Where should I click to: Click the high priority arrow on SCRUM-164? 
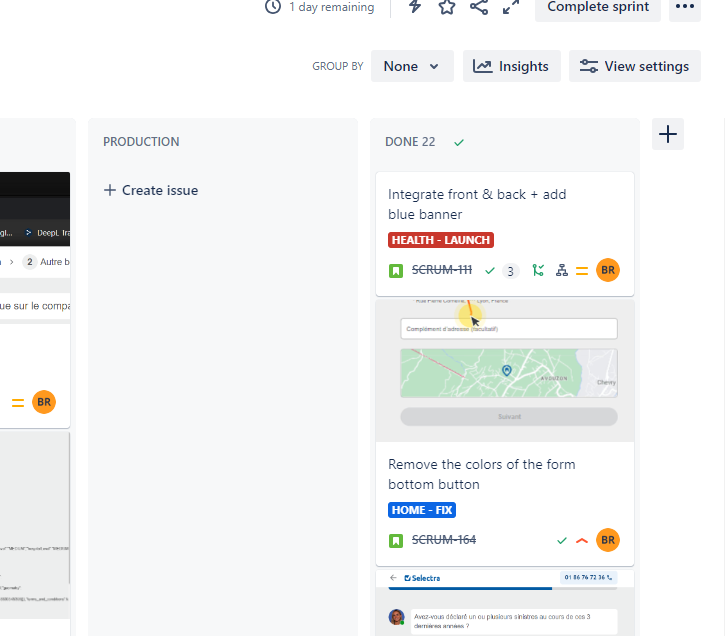pos(582,540)
